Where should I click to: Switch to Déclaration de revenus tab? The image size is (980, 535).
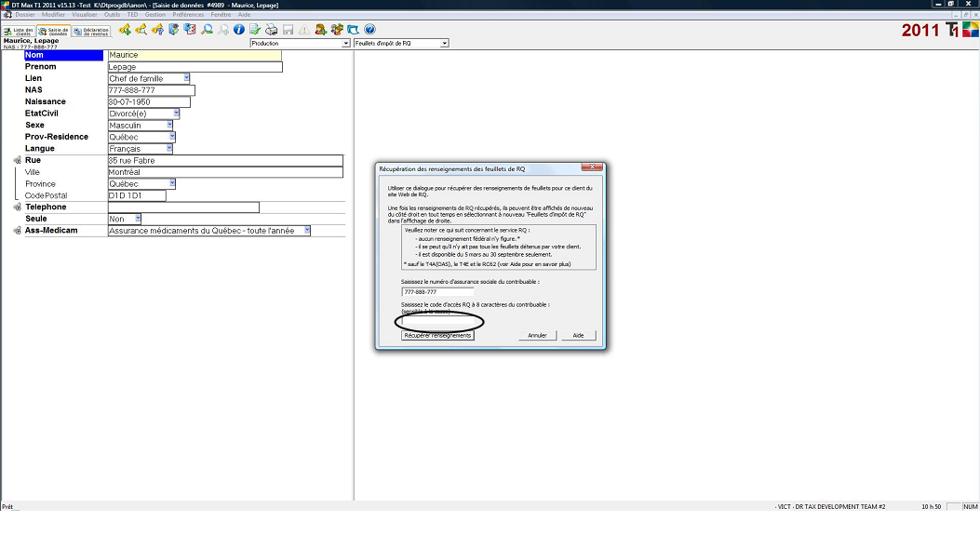point(91,31)
